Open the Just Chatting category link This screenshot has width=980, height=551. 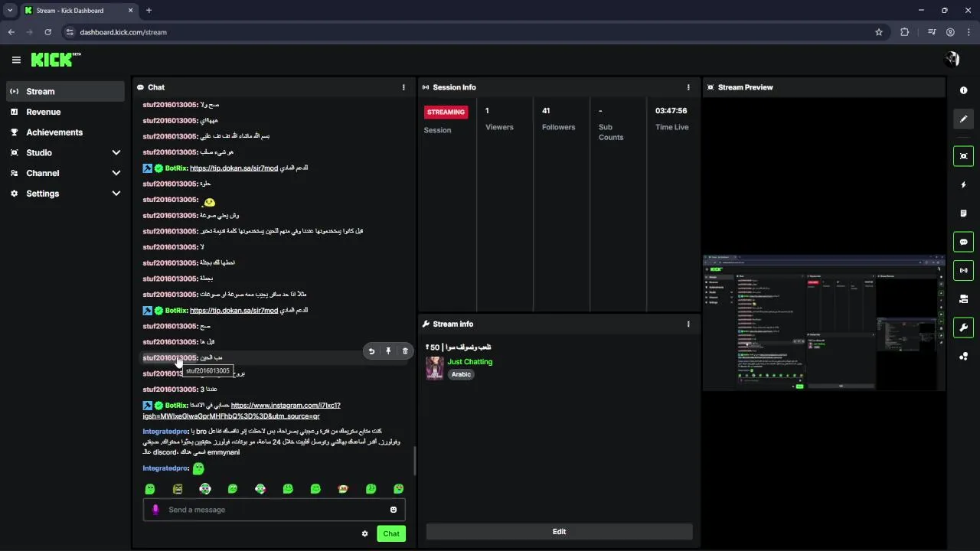pyautogui.click(x=470, y=362)
